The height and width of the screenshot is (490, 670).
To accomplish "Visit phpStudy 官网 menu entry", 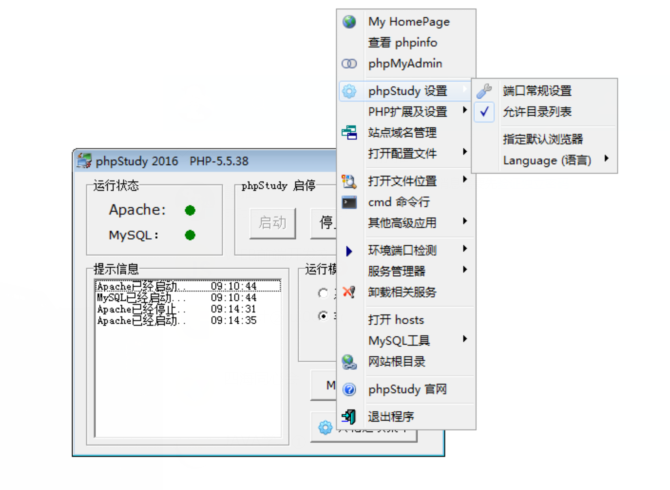I will pos(406,390).
